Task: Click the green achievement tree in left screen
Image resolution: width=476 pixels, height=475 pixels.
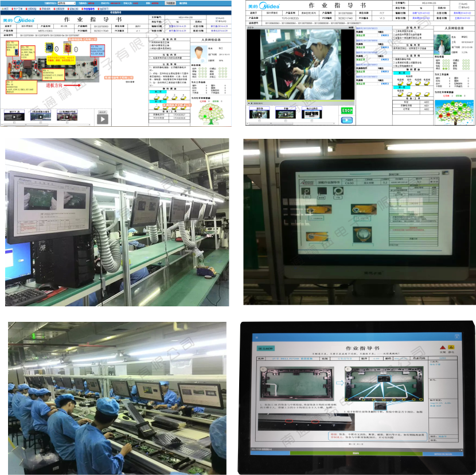Action: click(x=212, y=113)
